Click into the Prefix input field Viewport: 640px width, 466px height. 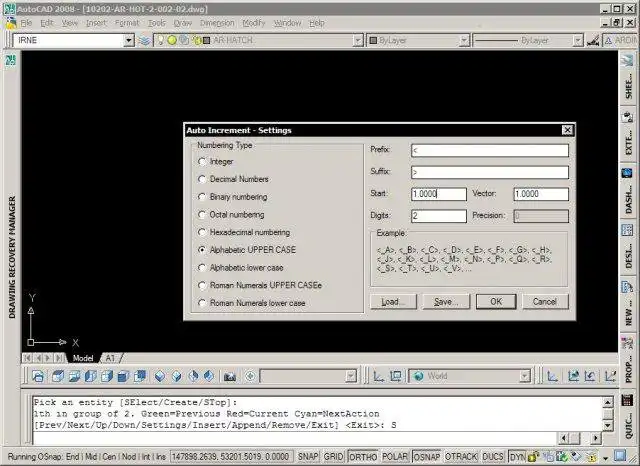pyautogui.click(x=490, y=151)
